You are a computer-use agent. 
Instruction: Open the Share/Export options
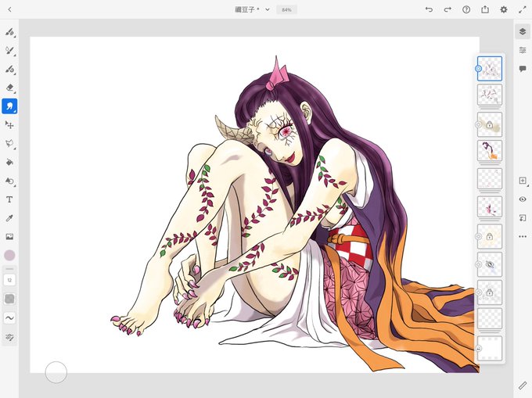[x=485, y=9]
